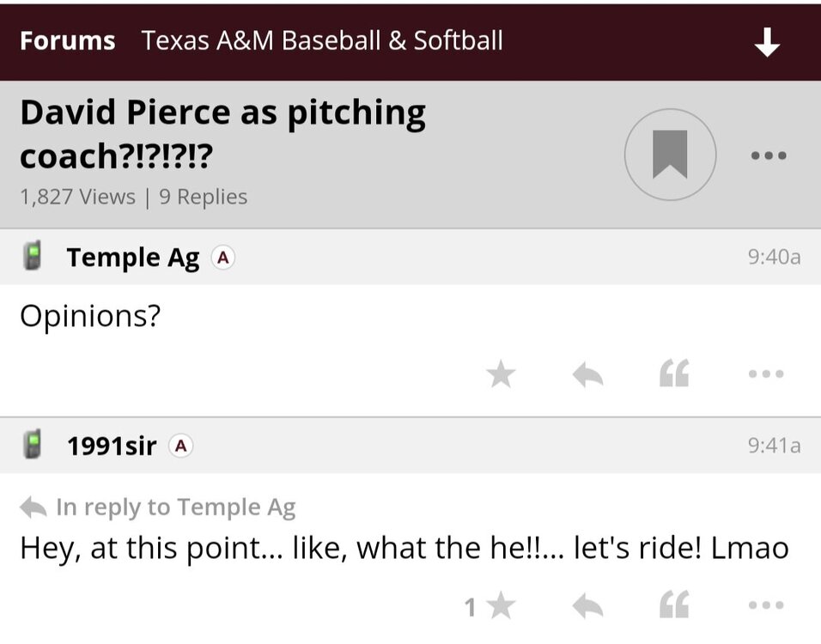Click the badge next to 1991sir
The height and width of the screenshot is (644, 821).
(x=180, y=446)
